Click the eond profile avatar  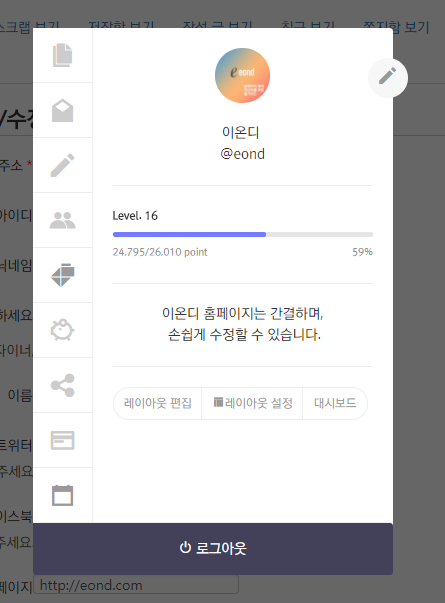tap(242, 75)
